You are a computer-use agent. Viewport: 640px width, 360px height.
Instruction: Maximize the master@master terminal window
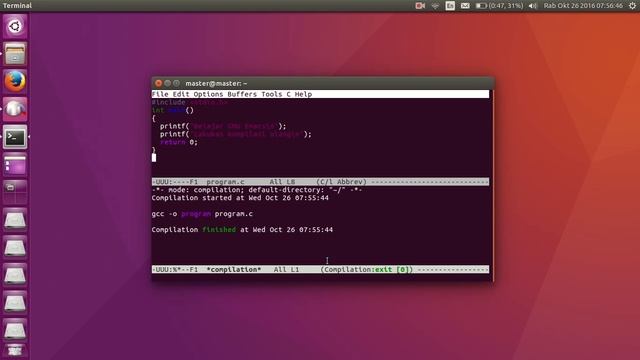point(176,83)
